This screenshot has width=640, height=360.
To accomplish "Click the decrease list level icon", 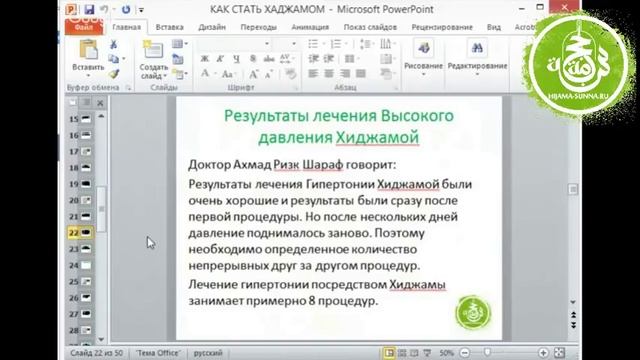I will click(x=313, y=59).
